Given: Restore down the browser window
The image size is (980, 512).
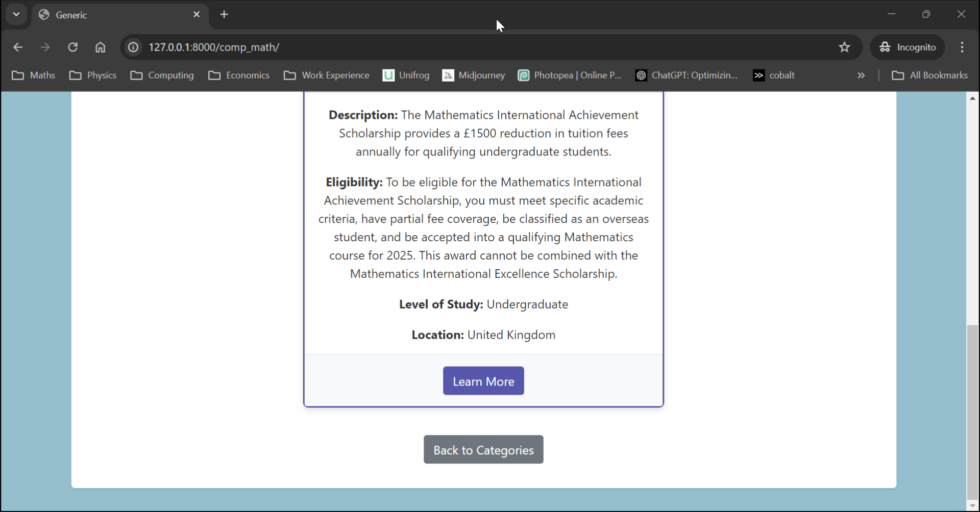Looking at the screenshot, I should click(x=926, y=14).
